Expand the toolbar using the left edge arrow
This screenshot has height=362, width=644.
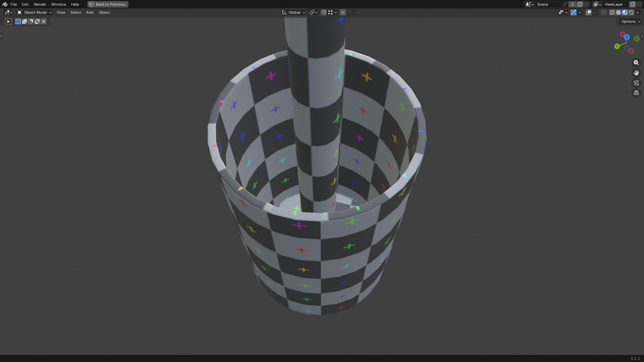pyautogui.click(x=1, y=36)
